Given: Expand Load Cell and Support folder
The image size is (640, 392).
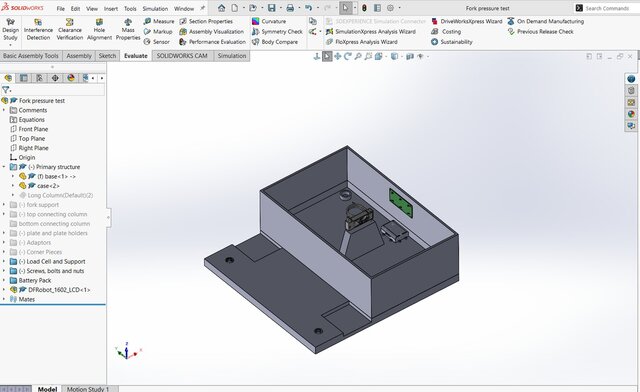Looking at the screenshot, I should (4, 261).
